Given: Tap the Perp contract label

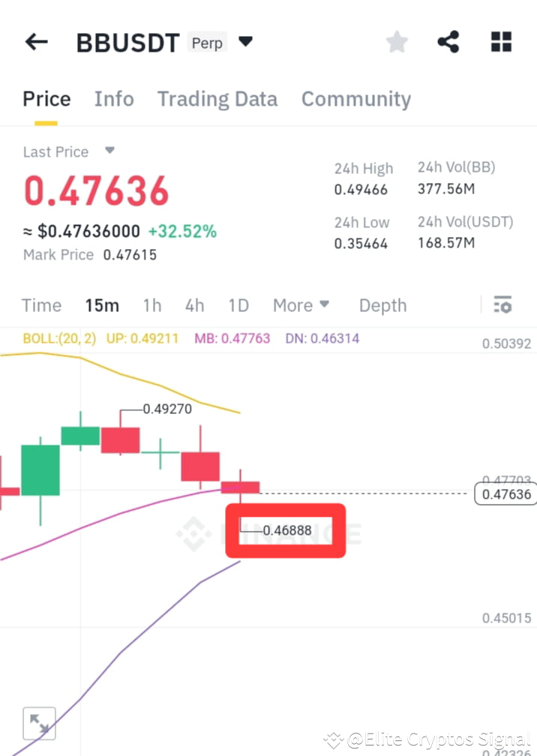Looking at the screenshot, I should 207,43.
